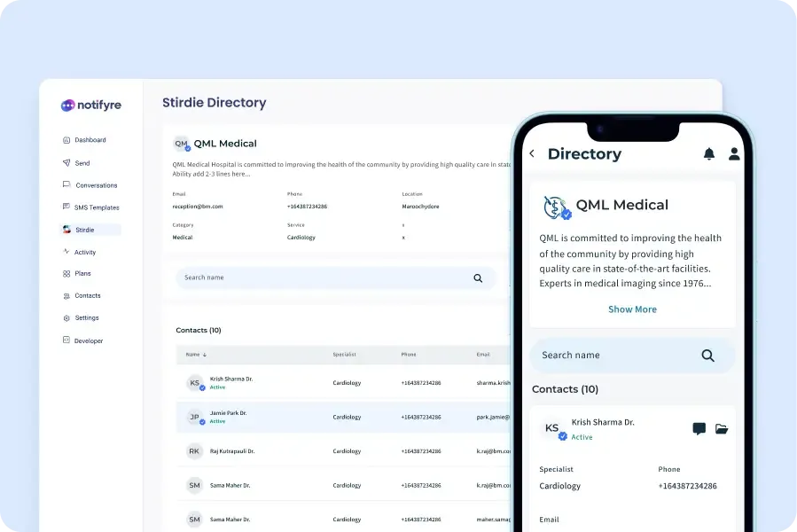Open the profile icon in the mobile Directory header
This screenshot has height=532, width=797.
pyautogui.click(x=734, y=153)
